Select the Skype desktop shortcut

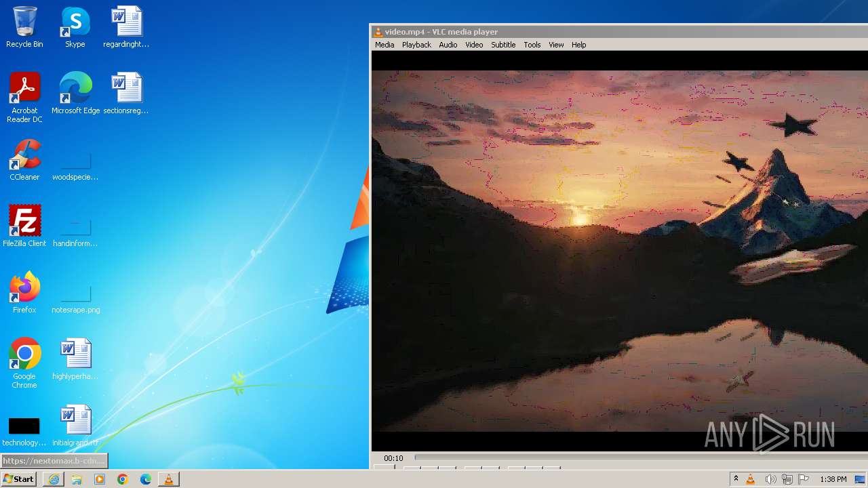[x=75, y=27]
